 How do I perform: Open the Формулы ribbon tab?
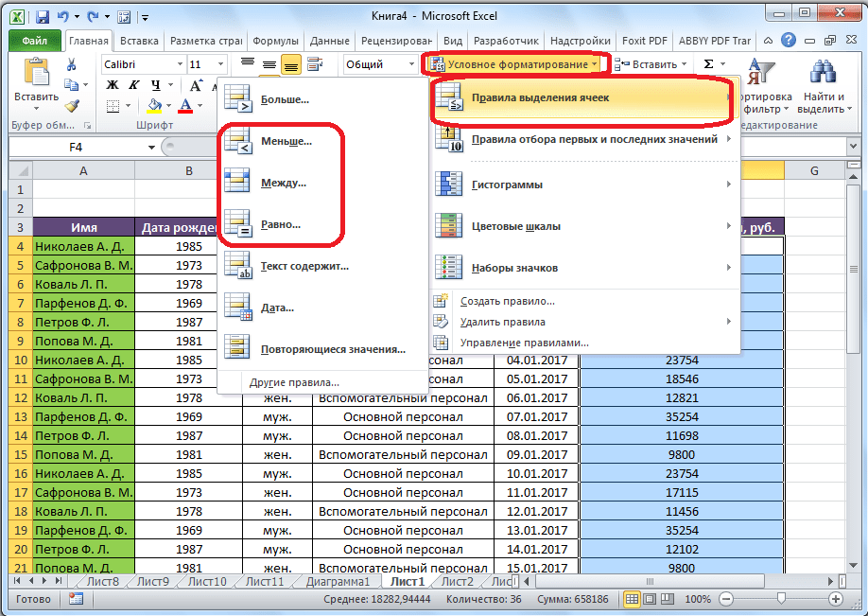point(276,42)
